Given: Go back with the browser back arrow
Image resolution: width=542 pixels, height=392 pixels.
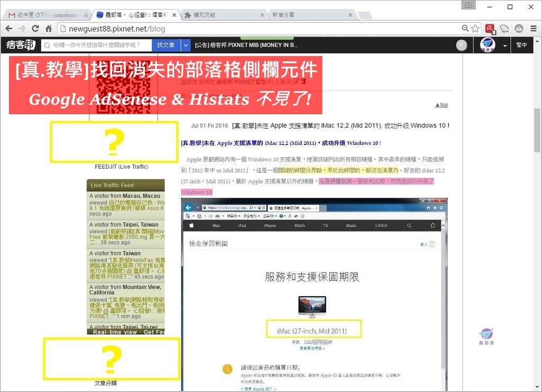Looking at the screenshot, I should pyautogui.click(x=9, y=29).
